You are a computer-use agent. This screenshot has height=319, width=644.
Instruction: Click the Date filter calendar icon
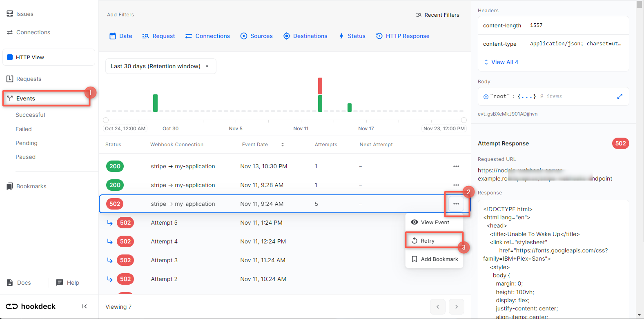pyautogui.click(x=113, y=36)
